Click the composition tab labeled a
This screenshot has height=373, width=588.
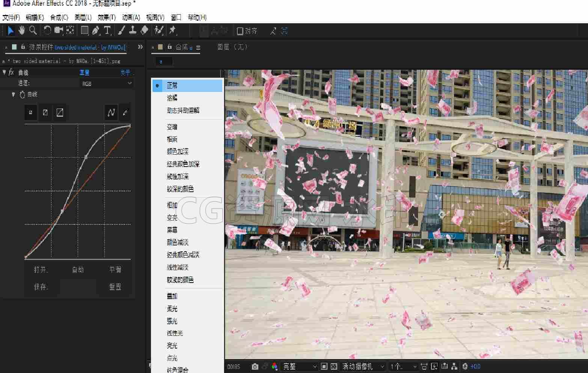pyautogui.click(x=163, y=62)
